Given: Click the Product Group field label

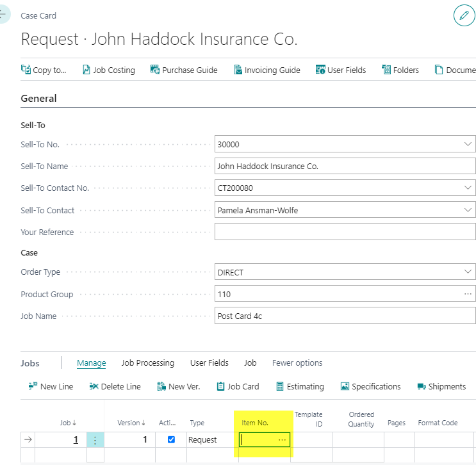Looking at the screenshot, I should click(47, 295).
